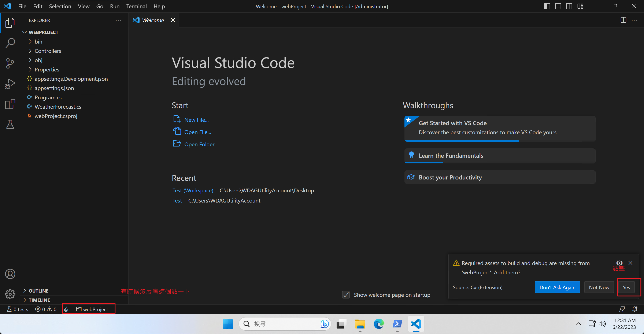Expand the Controllers folder
This screenshot has width=644, height=334.
[48, 51]
